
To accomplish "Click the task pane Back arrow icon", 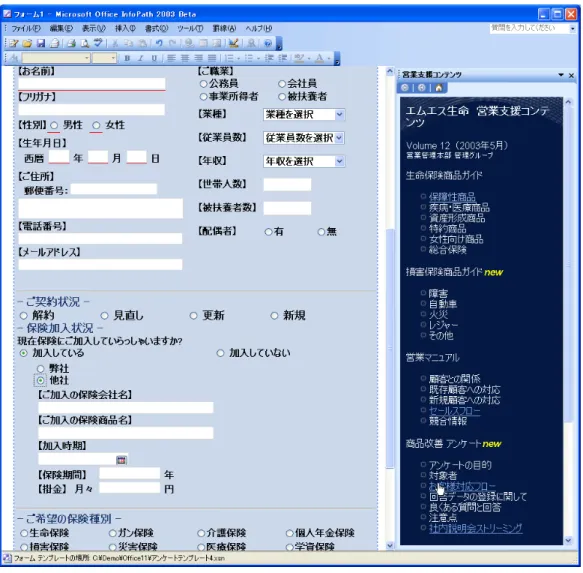I will point(405,88).
